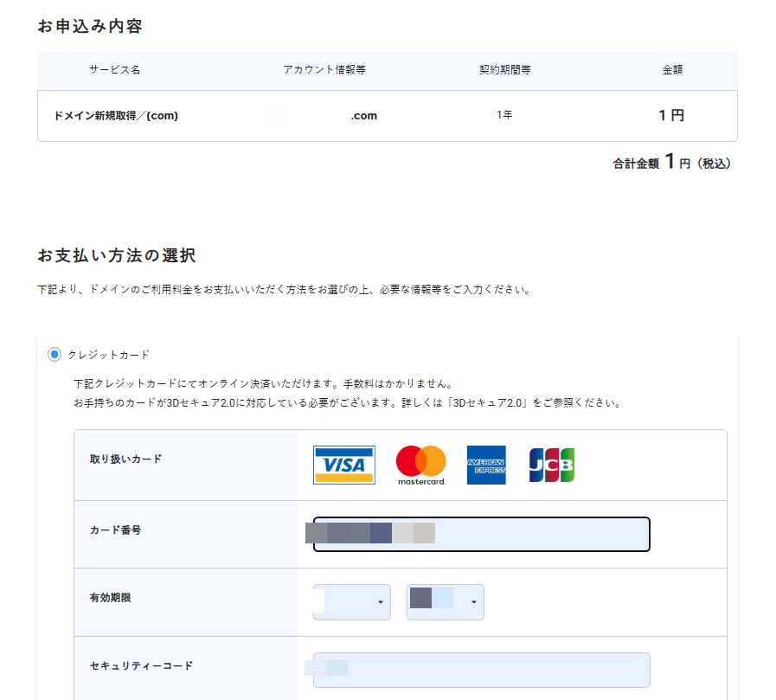Click the お支払い方法の選択 section heading
The height and width of the screenshot is (700, 776).
click(115, 255)
